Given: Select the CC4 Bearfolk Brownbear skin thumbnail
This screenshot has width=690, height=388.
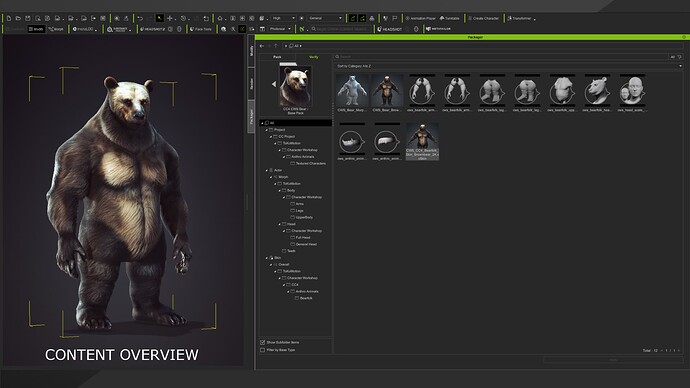Looking at the screenshot, I should coord(422,142).
